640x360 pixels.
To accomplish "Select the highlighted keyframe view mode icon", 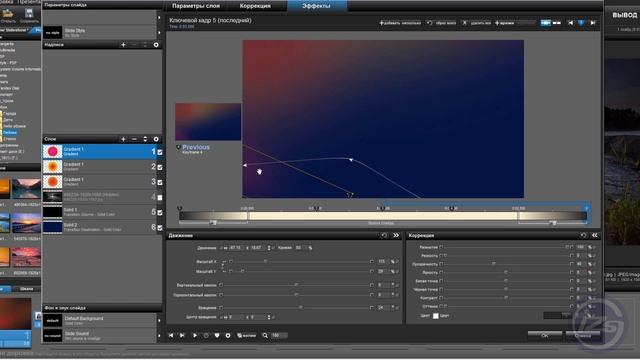I will [x=545, y=23].
